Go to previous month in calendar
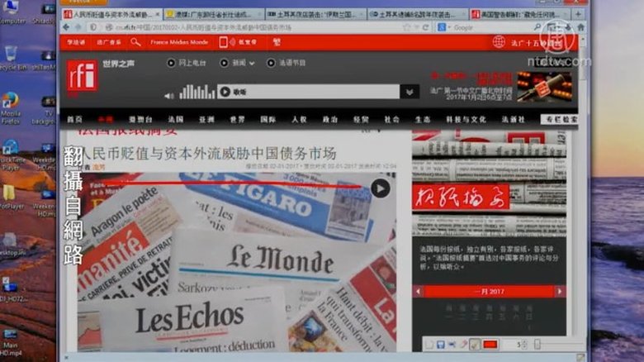 click(x=418, y=292)
